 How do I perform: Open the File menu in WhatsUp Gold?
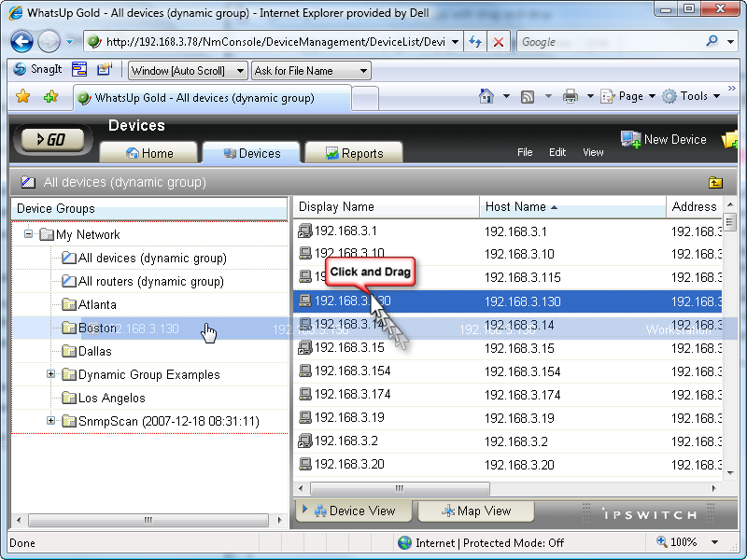(x=525, y=152)
